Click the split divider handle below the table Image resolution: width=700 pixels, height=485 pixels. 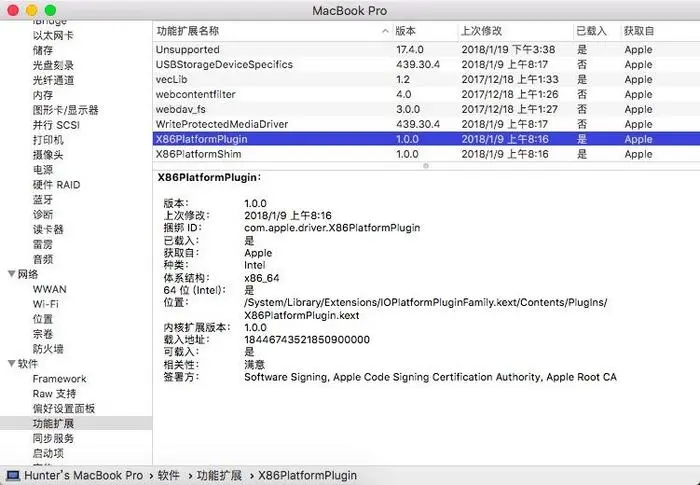[425, 166]
